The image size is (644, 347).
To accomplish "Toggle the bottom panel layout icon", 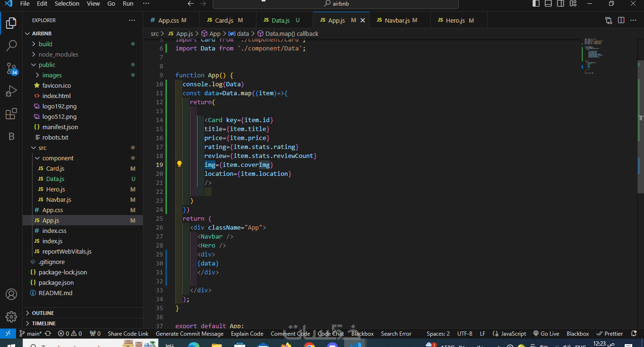I will tap(548, 4).
